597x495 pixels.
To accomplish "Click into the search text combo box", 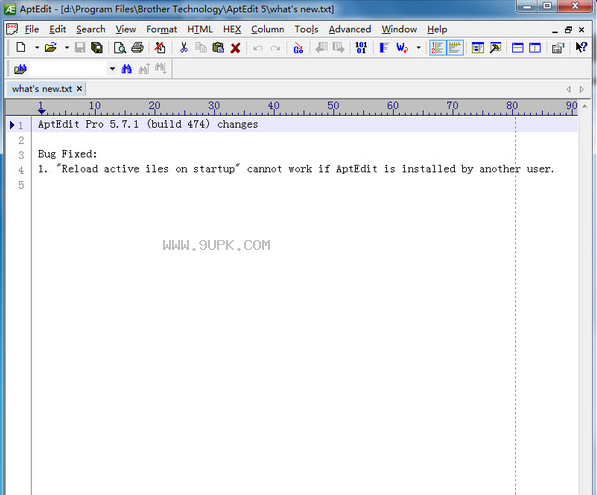I will point(69,69).
